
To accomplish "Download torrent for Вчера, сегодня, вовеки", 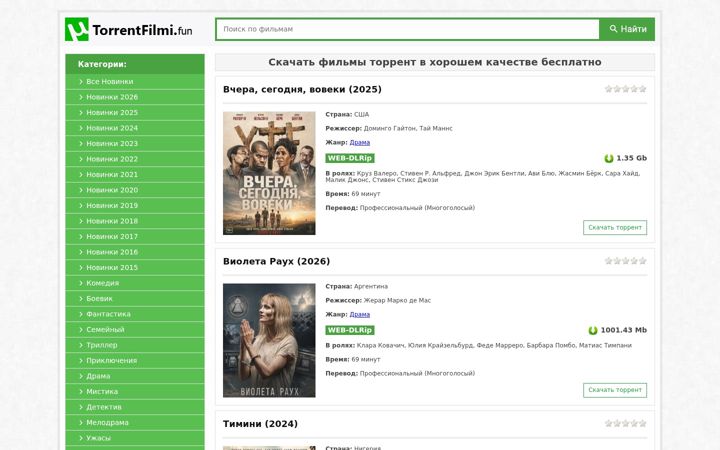I will pos(615,227).
